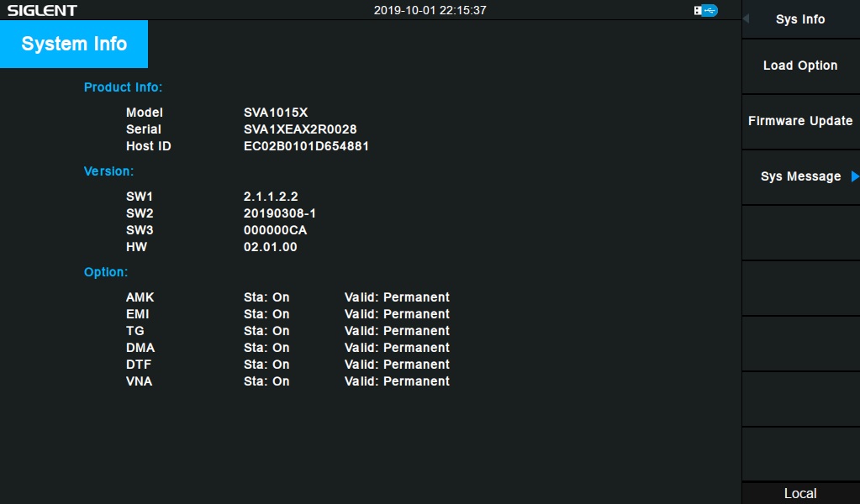The height and width of the screenshot is (504, 860).
Task: Click the Host ID value EC02B0101D654881
Action: [x=306, y=146]
